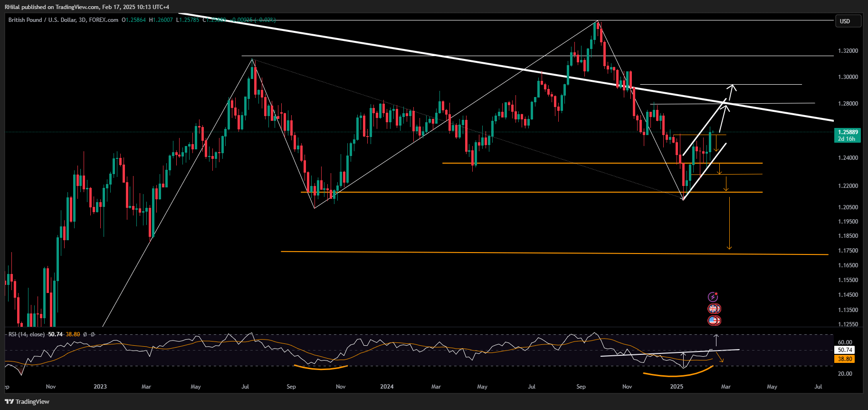Click the British Pound / U.S. Dollar symbol title
This screenshot has height=410, width=868.
click(41, 20)
